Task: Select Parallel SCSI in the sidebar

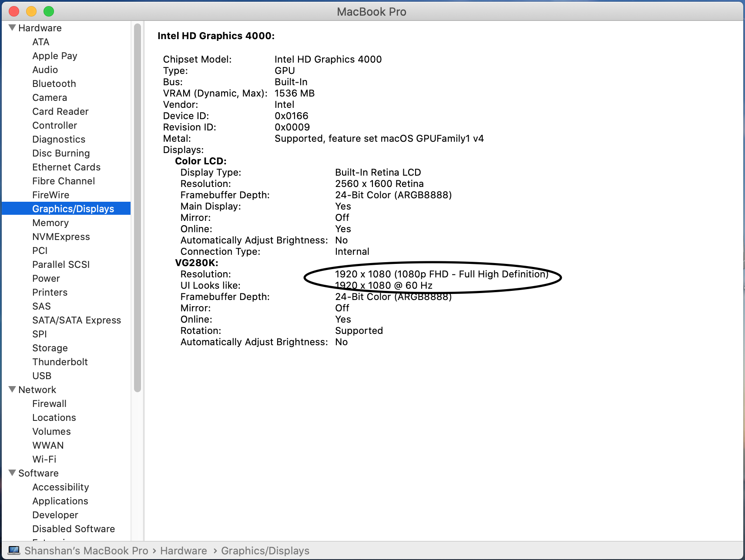Action: click(61, 264)
